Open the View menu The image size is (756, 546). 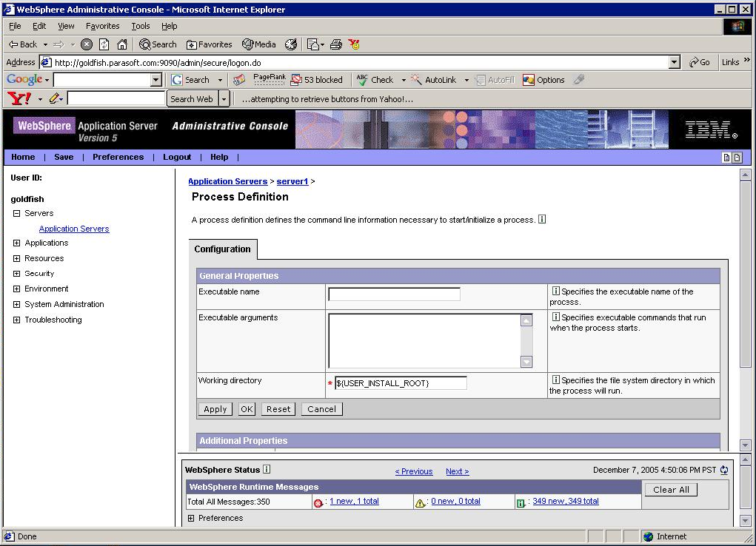click(66, 26)
